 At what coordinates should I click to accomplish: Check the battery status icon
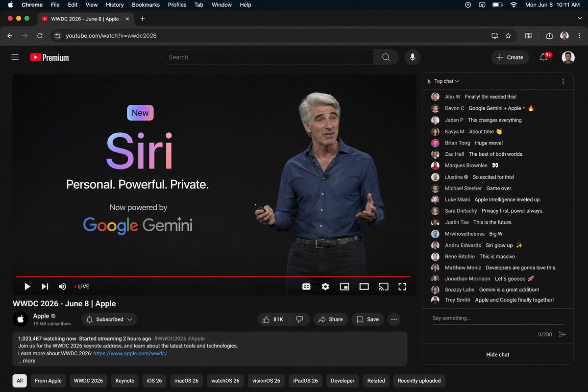[x=497, y=5]
